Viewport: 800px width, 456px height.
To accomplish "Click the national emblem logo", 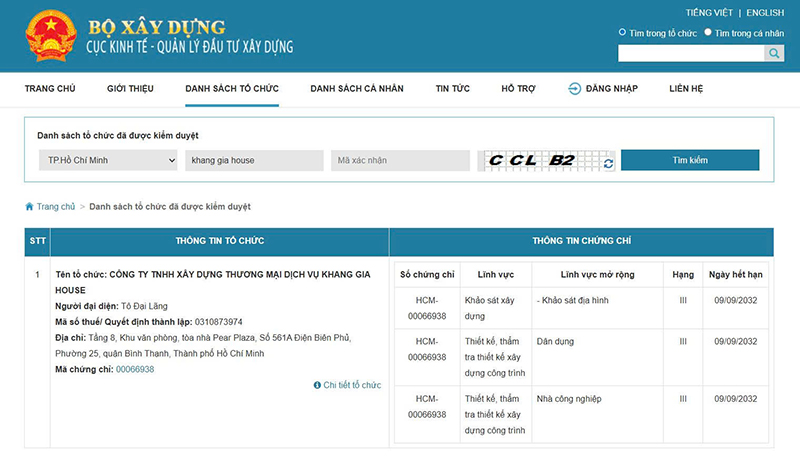I will tap(51, 36).
